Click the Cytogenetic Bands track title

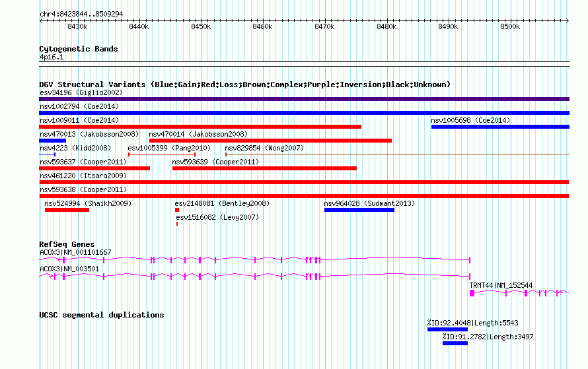point(79,49)
